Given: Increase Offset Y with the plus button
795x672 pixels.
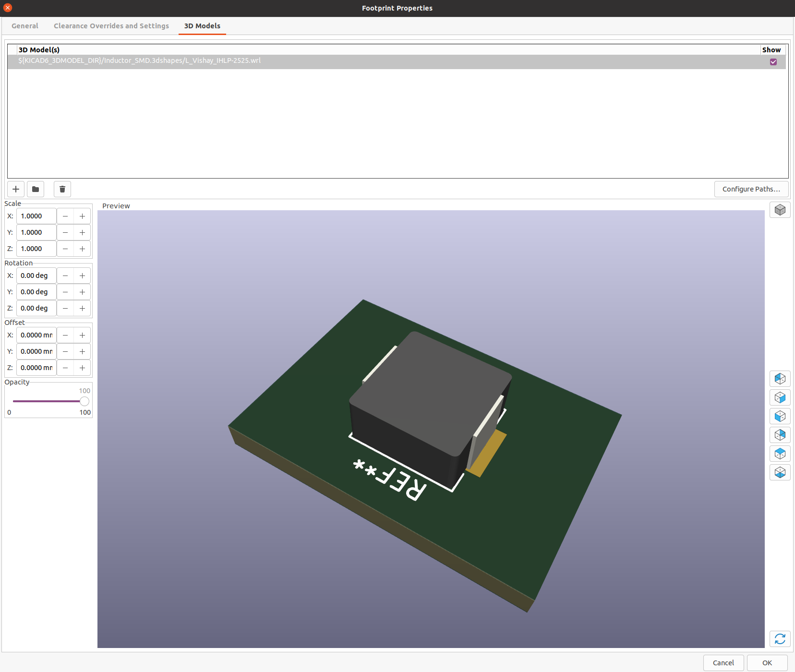Looking at the screenshot, I should [83, 352].
